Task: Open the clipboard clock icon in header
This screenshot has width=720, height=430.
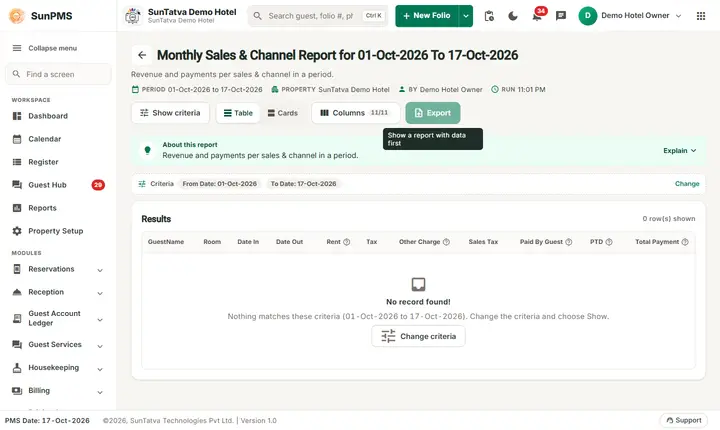Action: (x=489, y=16)
